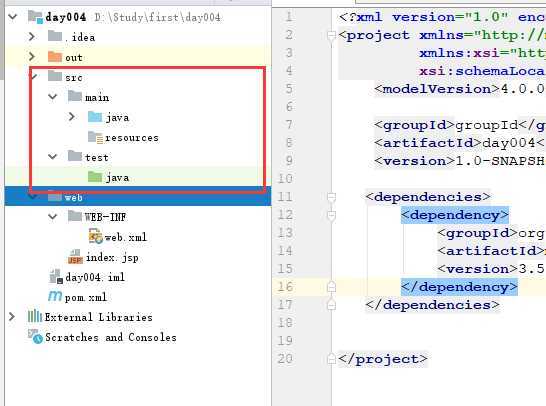Click the closing dependency tag
This screenshot has height=406, width=546.
[x=459, y=287]
